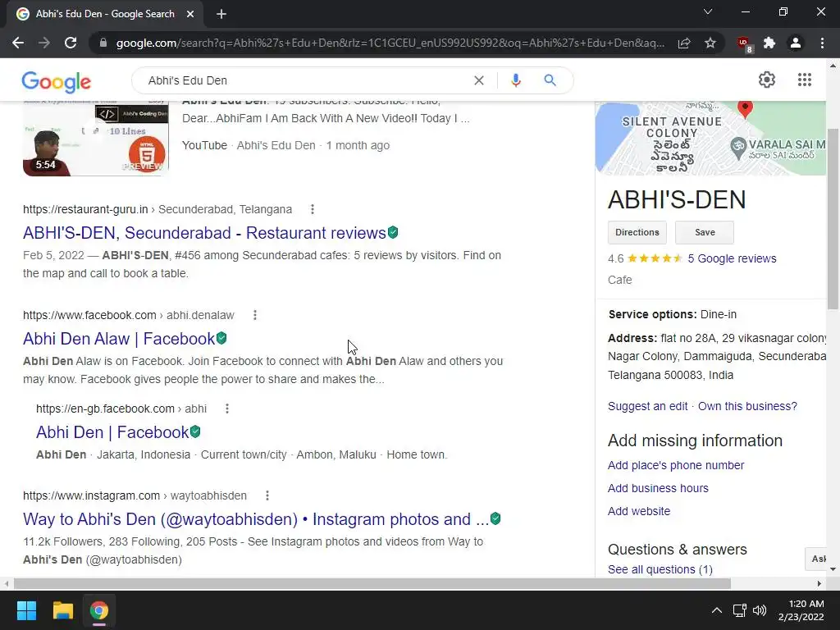Viewport: 840px width, 630px height.
Task: Open Chrome's three-dot menu
Action: click(x=822, y=43)
